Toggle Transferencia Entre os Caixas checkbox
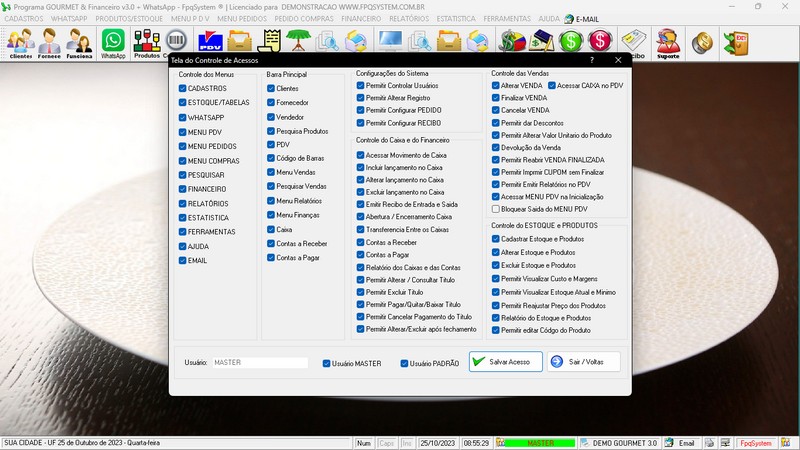 click(x=360, y=230)
